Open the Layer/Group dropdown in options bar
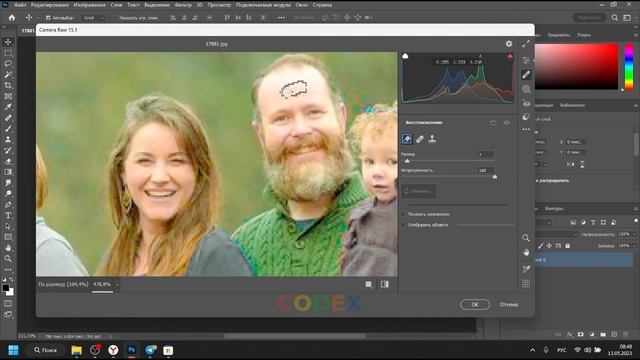640x360 pixels. pyautogui.click(x=93, y=18)
